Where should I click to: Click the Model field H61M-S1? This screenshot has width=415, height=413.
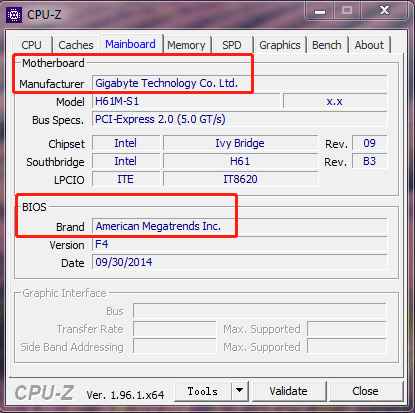186,101
